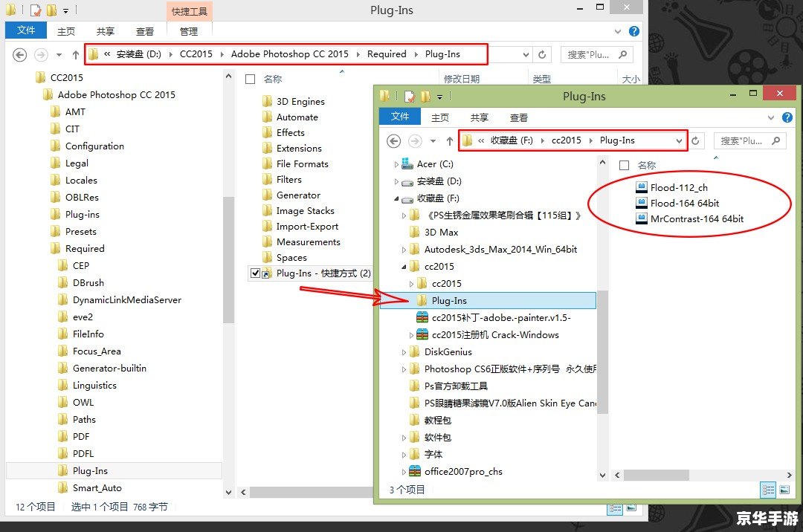Open 管理 tab in rear window
The image size is (803, 532).
click(188, 31)
